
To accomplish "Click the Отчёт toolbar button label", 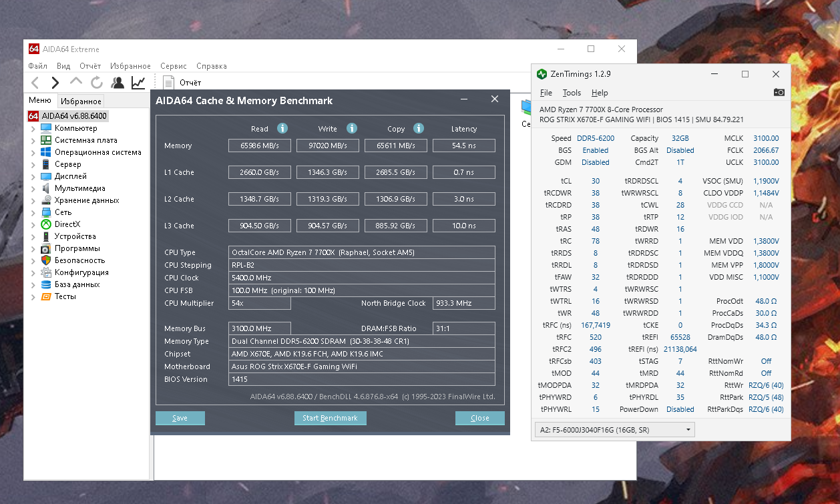I will coord(190,83).
